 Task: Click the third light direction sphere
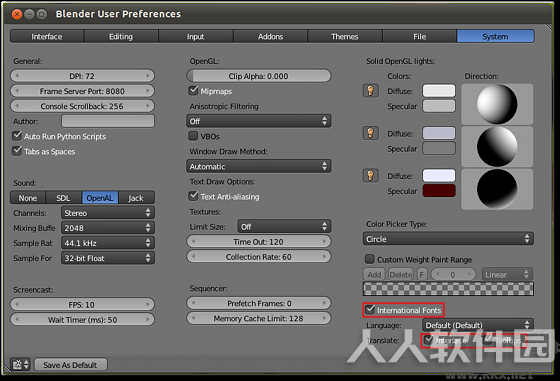click(497, 189)
